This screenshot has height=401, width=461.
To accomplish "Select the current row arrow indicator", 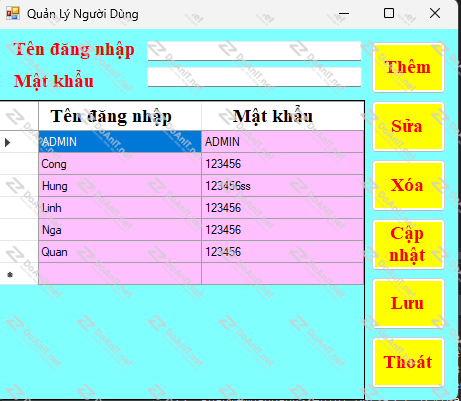I will tap(8, 142).
